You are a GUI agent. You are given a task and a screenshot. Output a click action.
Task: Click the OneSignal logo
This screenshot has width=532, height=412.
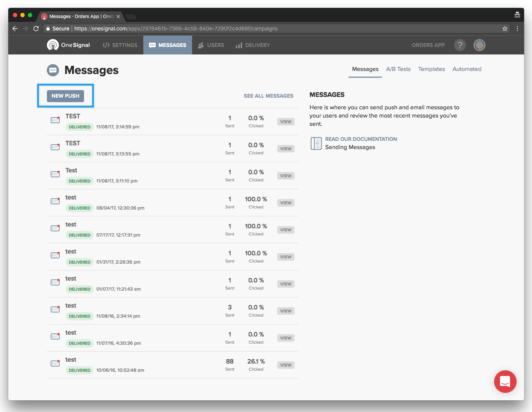[x=68, y=45]
